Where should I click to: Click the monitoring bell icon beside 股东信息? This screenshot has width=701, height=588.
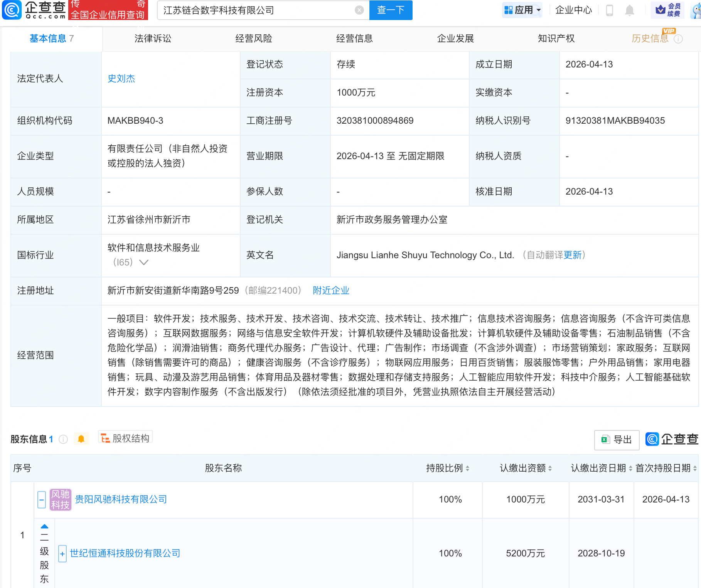81,439
